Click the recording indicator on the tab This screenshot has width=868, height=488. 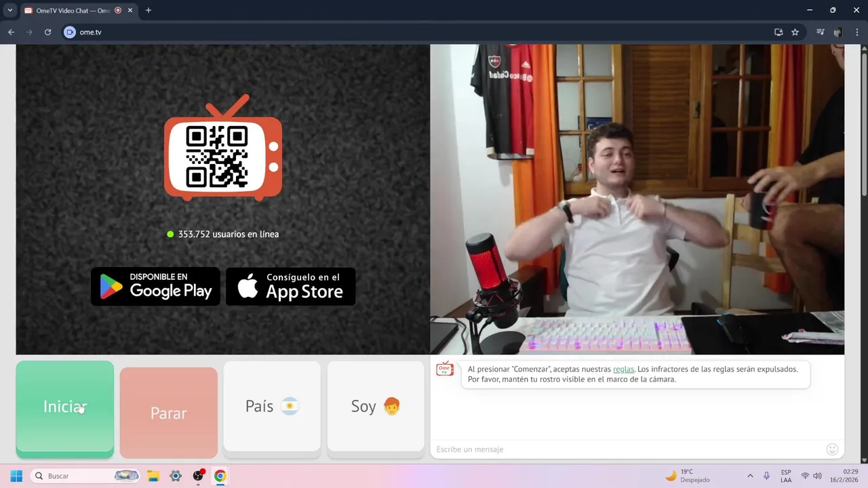coord(118,10)
